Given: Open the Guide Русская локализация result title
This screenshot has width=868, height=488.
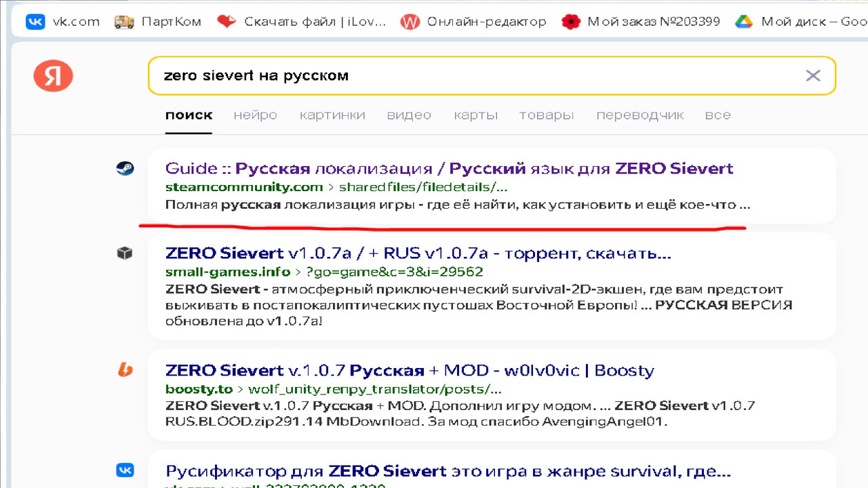Looking at the screenshot, I should point(450,168).
